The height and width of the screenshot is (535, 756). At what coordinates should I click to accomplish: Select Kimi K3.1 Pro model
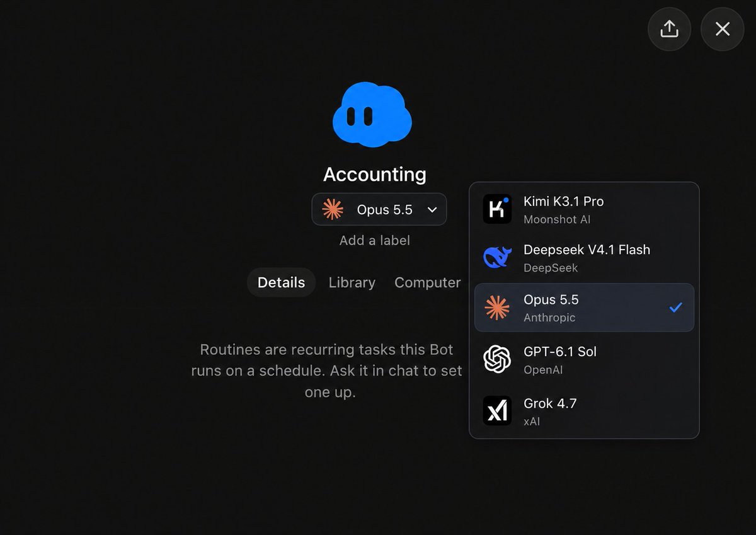(x=584, y=210)
